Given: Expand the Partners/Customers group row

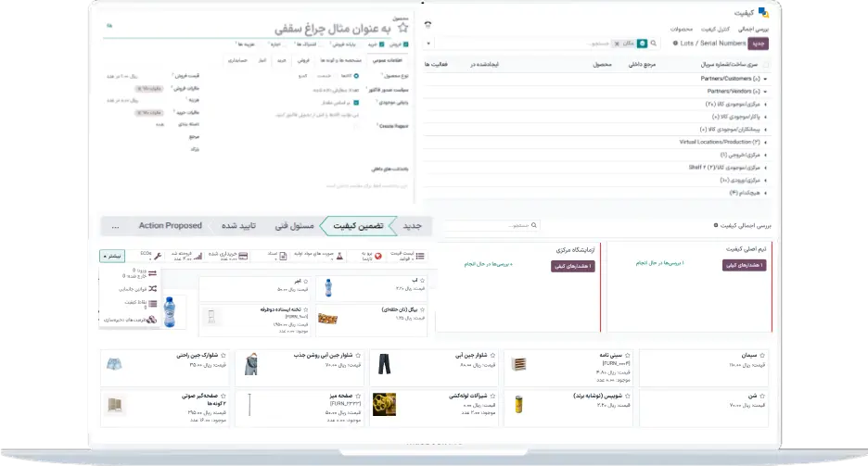Looking at the screenshot, I should pos(765,79).
